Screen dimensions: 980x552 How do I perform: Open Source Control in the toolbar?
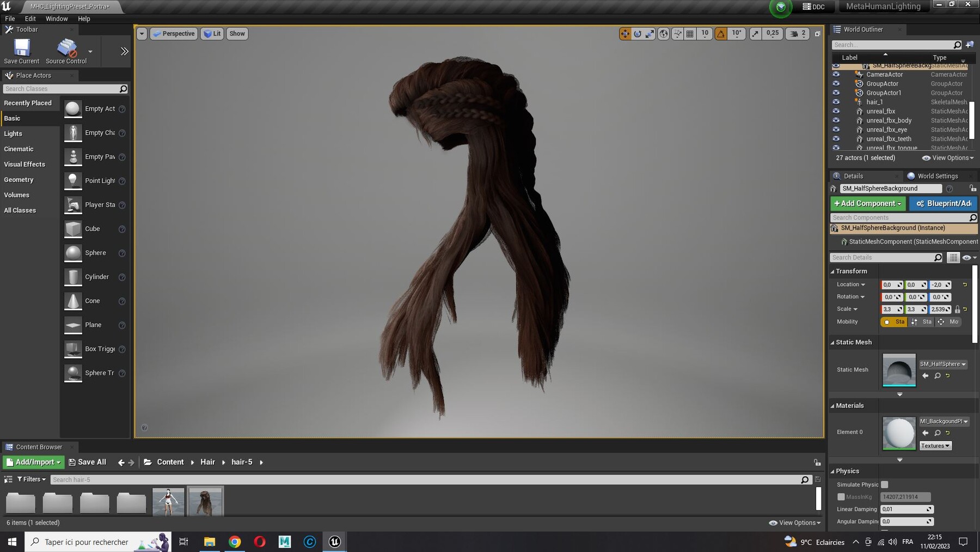click(66, 52)
